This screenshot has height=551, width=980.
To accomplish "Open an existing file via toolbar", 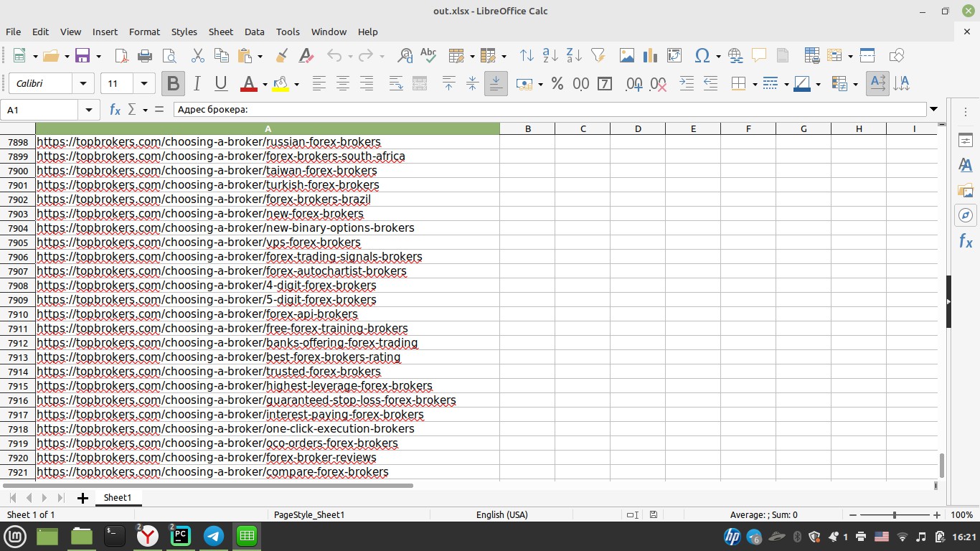I will click(x=50, y=56).
